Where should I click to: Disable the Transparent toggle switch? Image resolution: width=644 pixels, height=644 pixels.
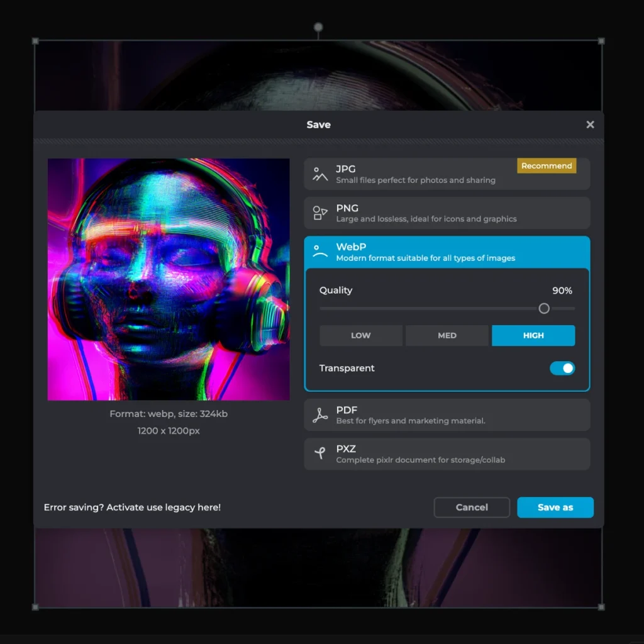pos(562,369)
